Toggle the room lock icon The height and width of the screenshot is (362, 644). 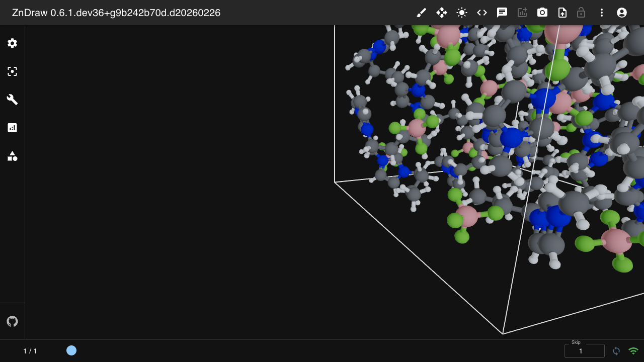click(581, 13)
